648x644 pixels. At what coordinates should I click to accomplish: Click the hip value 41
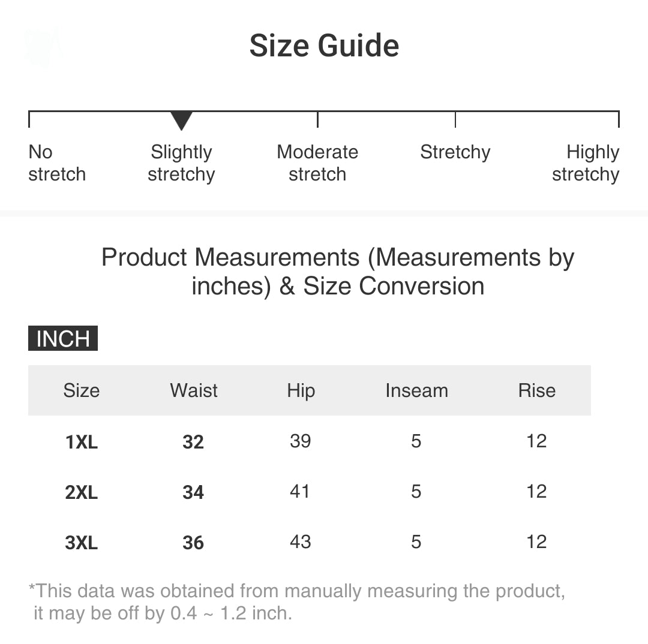click(300, 492)
